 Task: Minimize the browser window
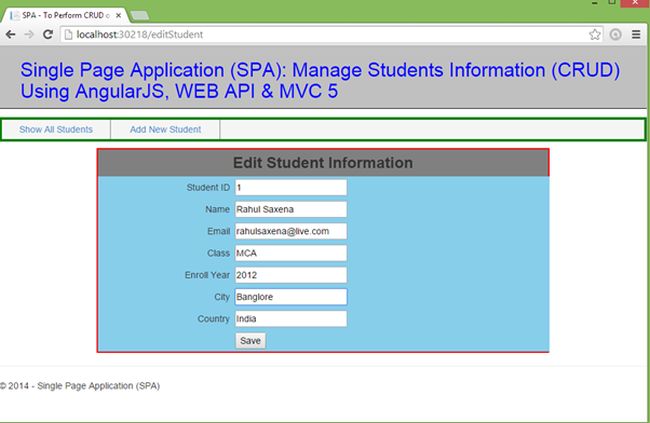coord(595,2)
